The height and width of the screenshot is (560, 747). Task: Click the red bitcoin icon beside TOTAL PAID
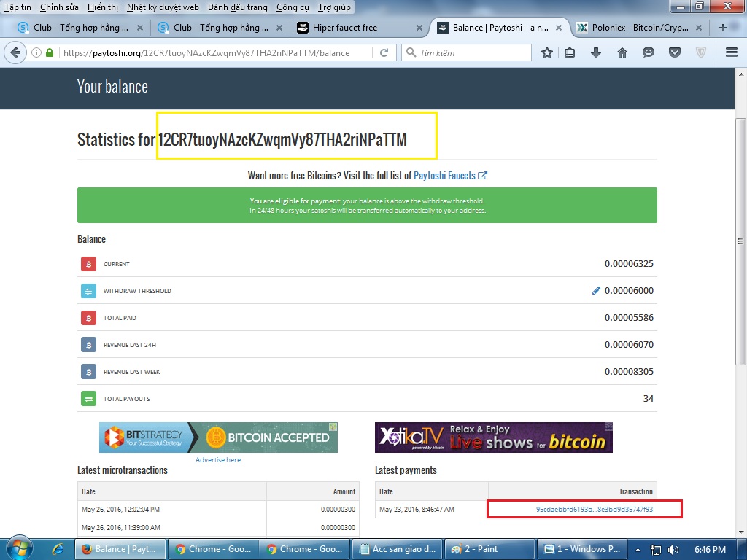[88, 318]
